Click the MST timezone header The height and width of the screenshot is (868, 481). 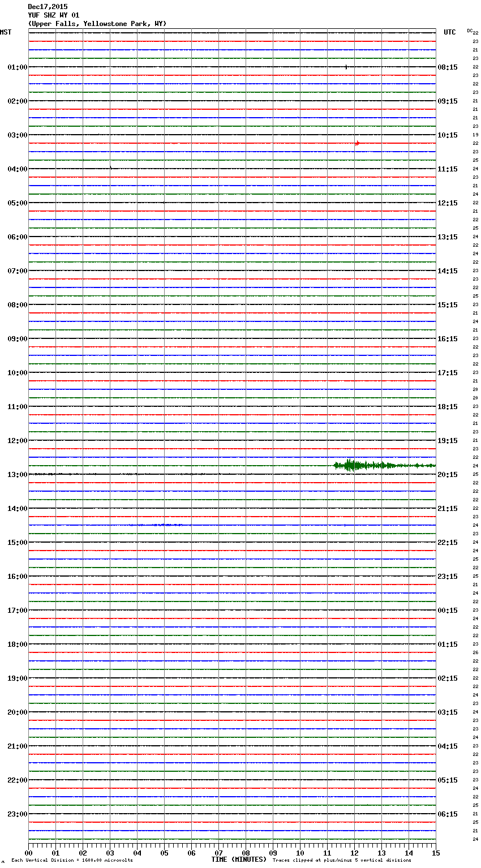click(x=6, y=32)
